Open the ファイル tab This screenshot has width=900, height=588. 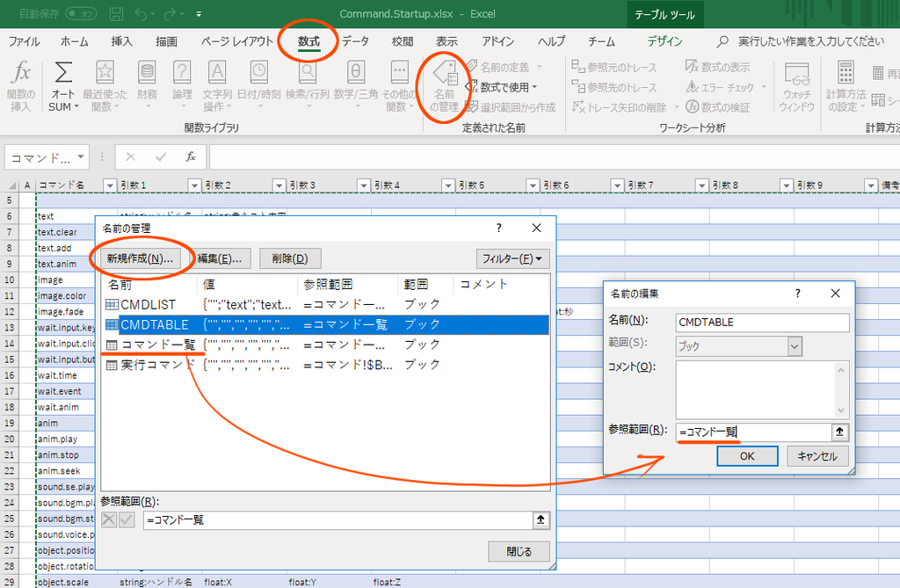click(x=24, y=41)
